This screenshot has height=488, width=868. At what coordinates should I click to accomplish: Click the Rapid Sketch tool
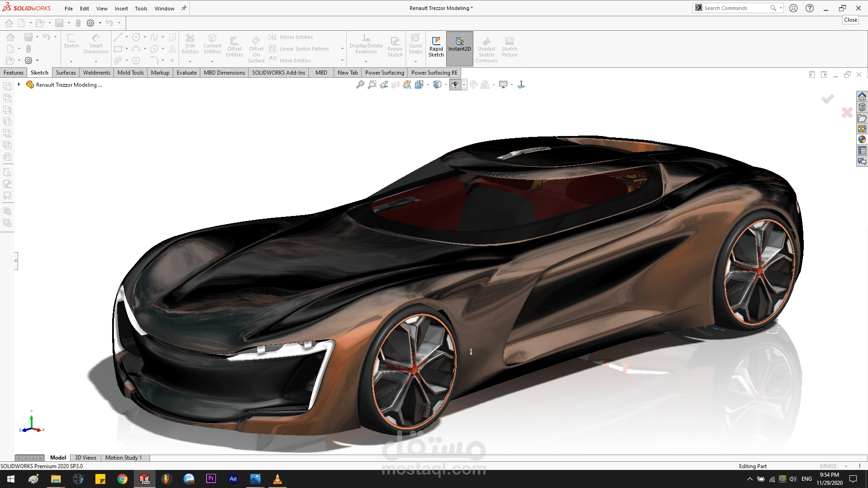(x=436, y=47)
